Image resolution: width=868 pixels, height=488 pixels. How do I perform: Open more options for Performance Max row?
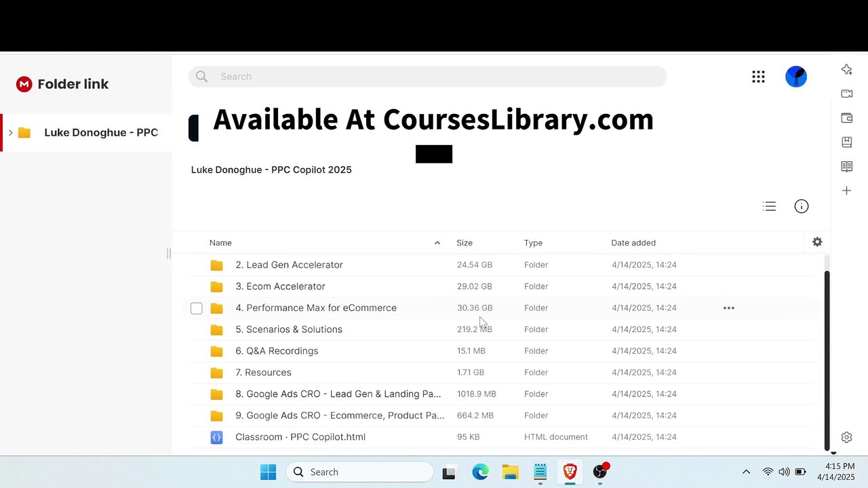pyautogui.click(x=729, y=308)
